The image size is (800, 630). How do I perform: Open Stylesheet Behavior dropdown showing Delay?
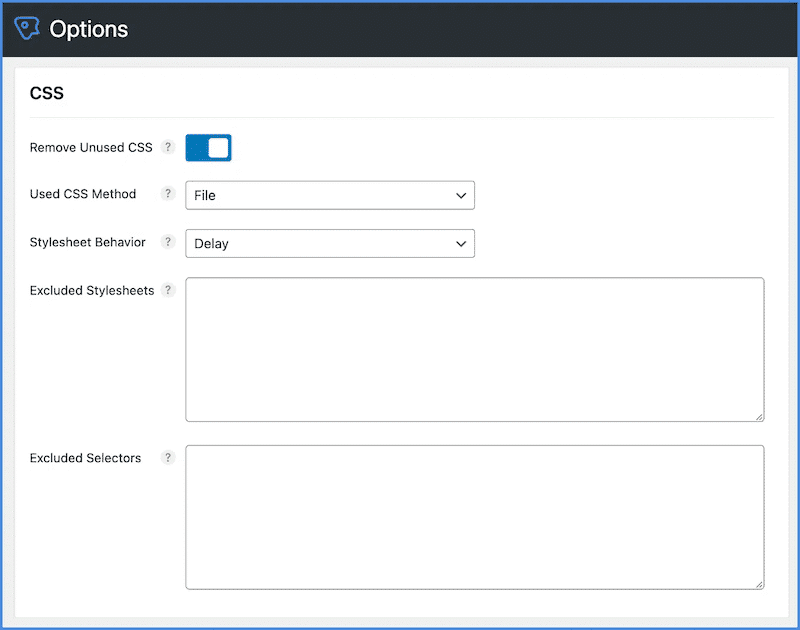point(330,243)
